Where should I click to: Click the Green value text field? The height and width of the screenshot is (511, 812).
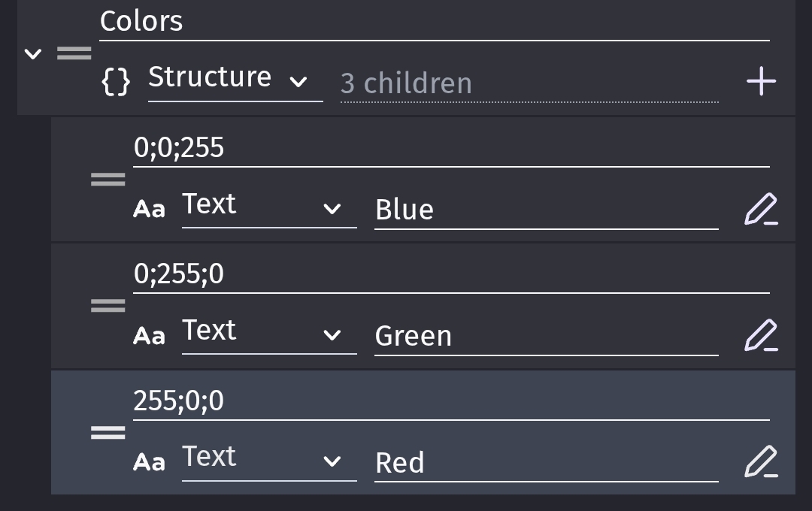coord(546,337)
